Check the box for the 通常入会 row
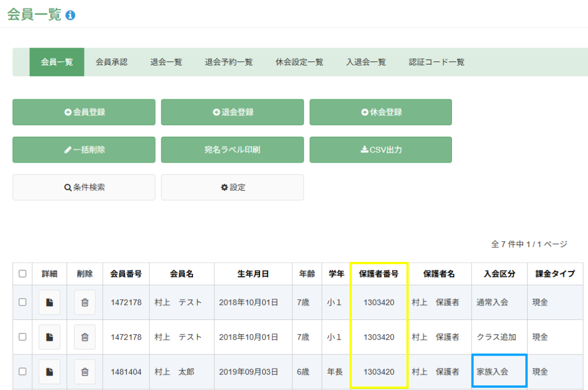The height and width of the screenshot is (390, 588). pos(22,302)
